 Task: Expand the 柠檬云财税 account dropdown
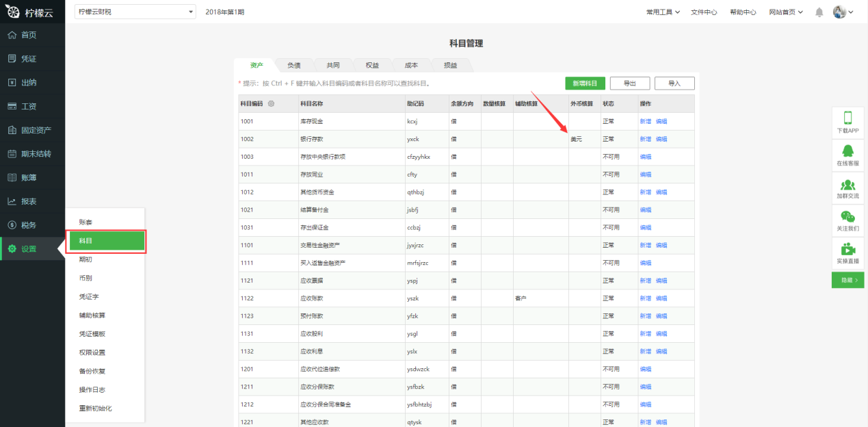coord(135,12)
